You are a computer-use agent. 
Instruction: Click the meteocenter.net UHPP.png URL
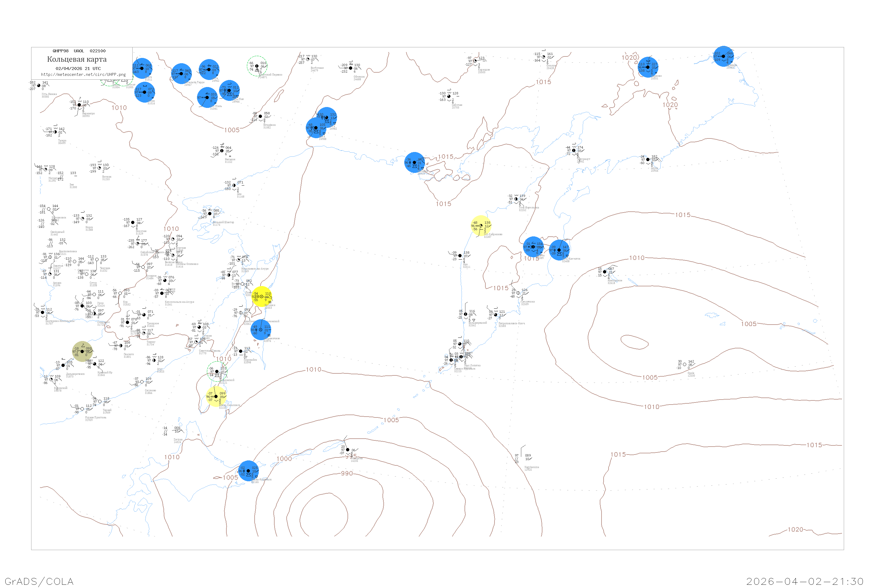click(x=83, y=75)
